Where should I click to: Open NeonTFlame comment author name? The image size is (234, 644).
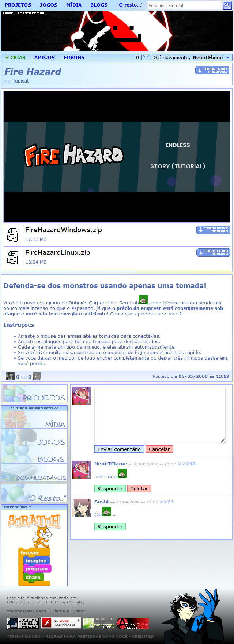pos(111,464)
